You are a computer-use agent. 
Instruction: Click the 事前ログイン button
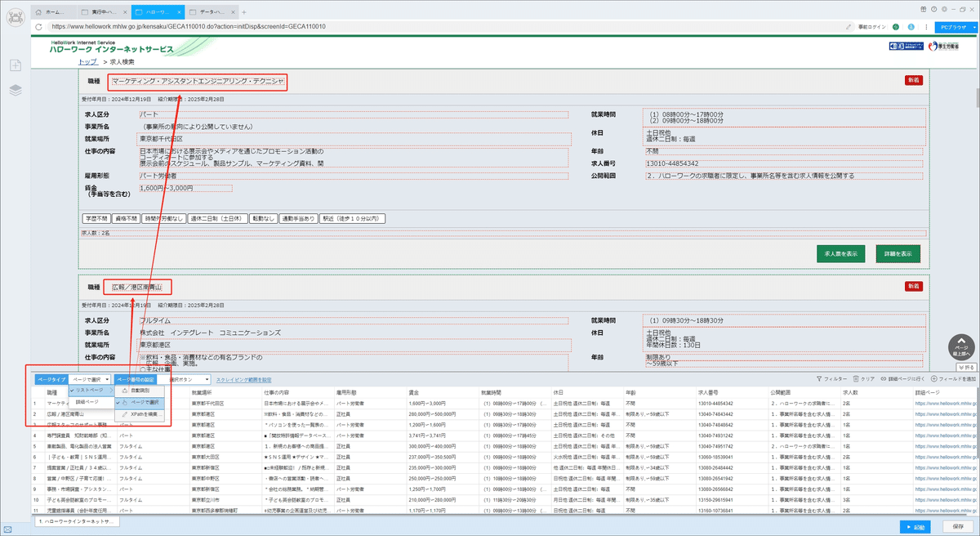click(871, 26)
